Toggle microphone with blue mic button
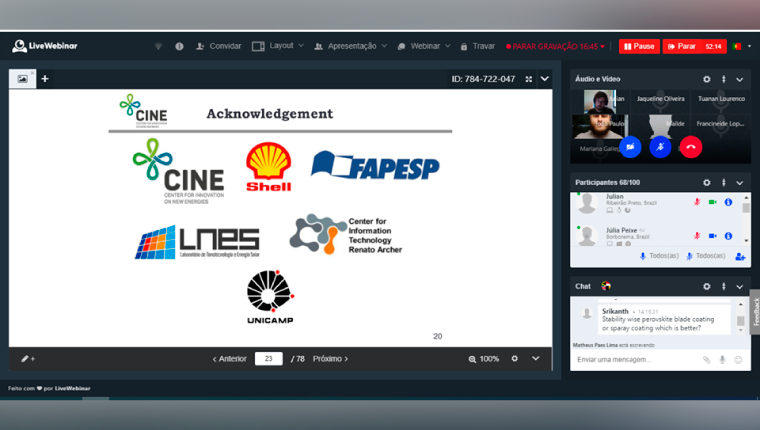This screenshot has width=760, height=430. coord(660,147)
